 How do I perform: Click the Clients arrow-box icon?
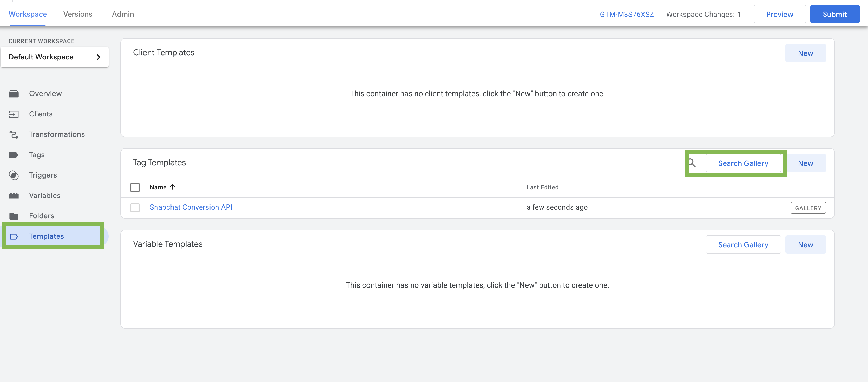pyautogui.click(x=14, y=114)
